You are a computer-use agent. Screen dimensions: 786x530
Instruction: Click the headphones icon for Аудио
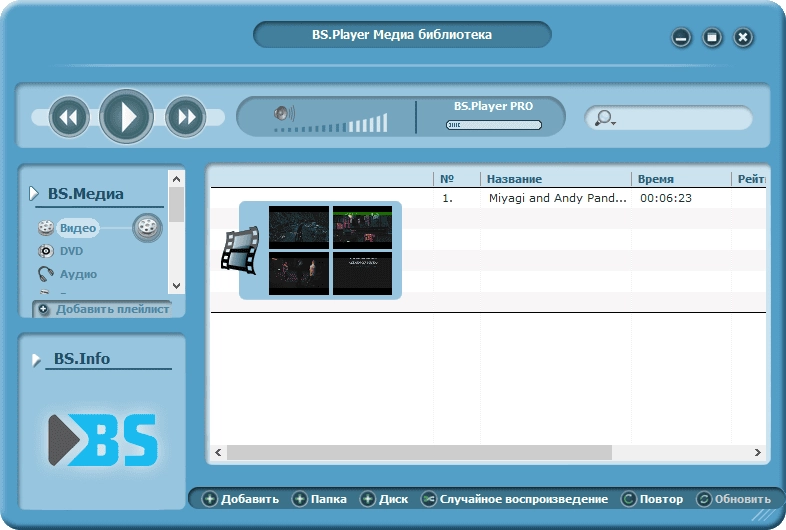tap(46, 274)
